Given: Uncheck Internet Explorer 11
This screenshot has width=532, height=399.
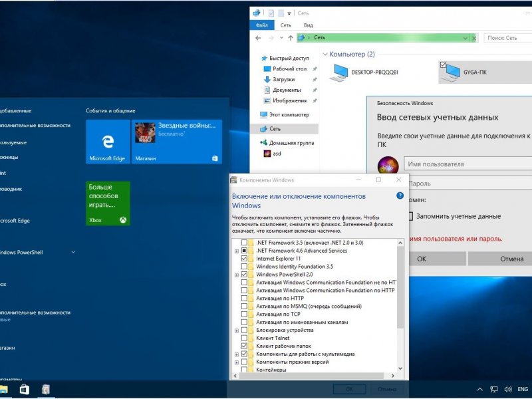Looking at the screenshot, I should (244, 259).
